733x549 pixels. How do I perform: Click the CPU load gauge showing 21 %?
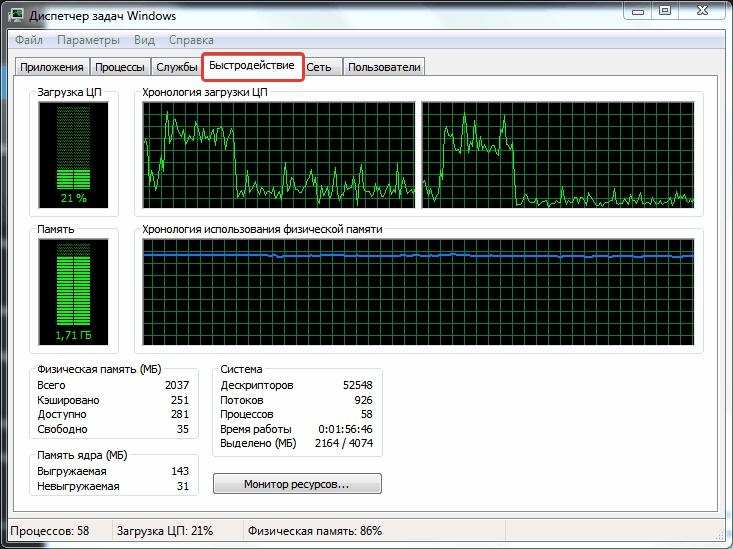pos(73,155)
